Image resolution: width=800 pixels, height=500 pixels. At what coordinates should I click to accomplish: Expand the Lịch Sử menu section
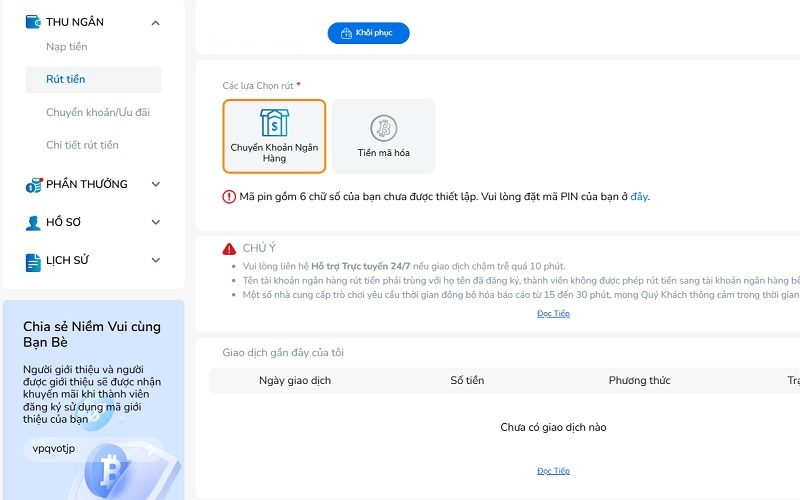point(155,260)
